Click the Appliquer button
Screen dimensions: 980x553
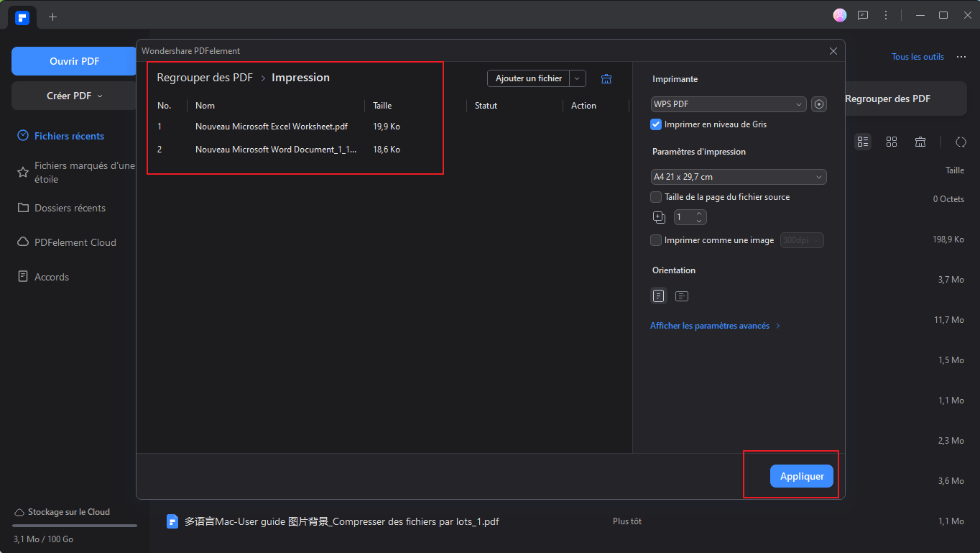[802, 476]
